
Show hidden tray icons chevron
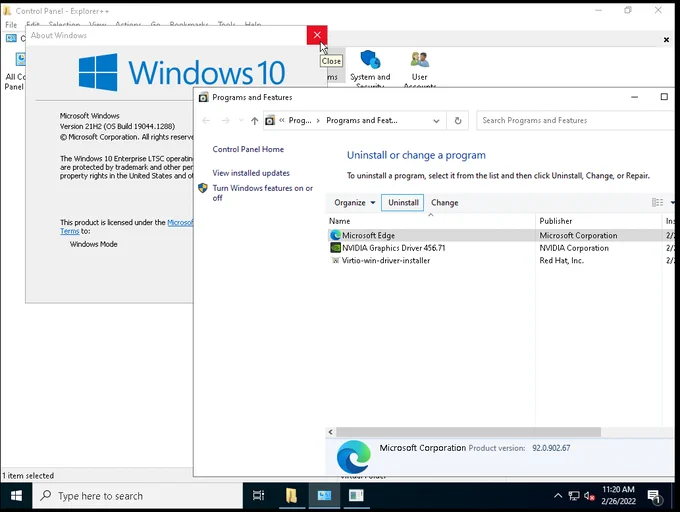[558, 496]
